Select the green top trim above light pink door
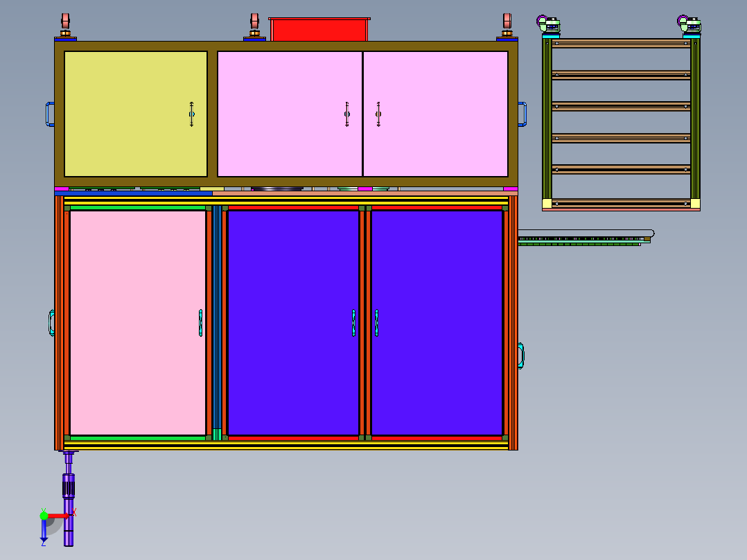Viewport: 747px width, 560px height. tap(137, 208)
